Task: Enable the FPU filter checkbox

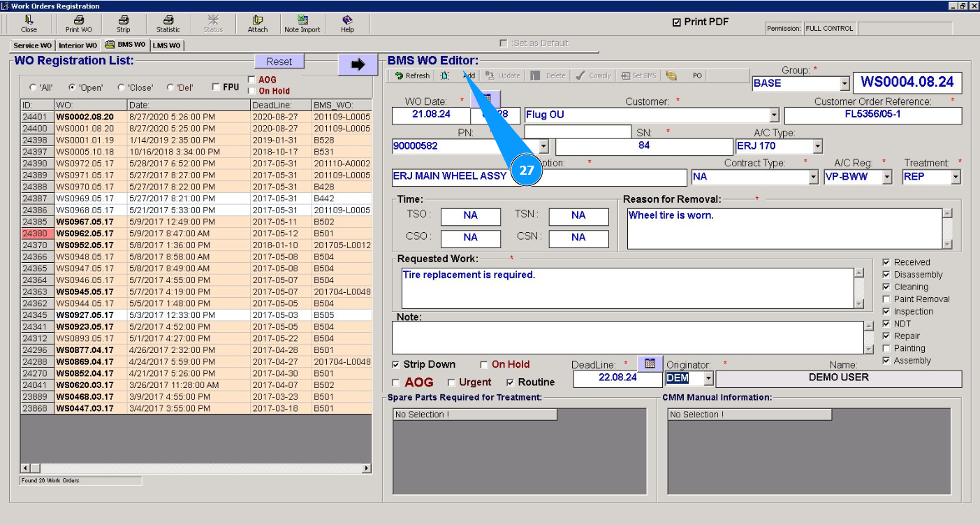Action: click(216, 87)
